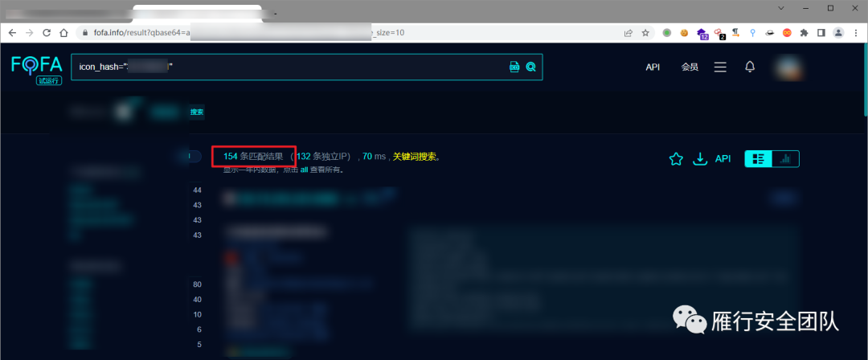Viewport: 868px width, 360px height.
Task: Click the green dot extension icon
Action: point(667,33)
